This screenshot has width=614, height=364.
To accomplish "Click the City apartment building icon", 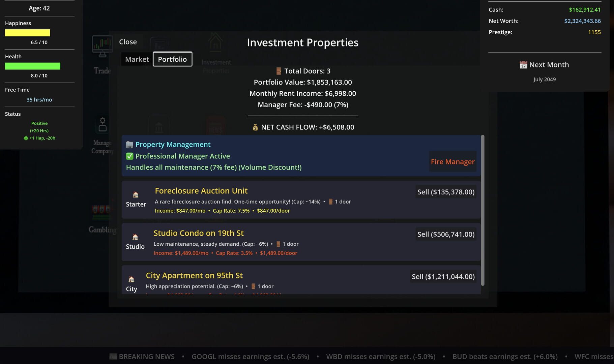I will click(x=131, y=279).
